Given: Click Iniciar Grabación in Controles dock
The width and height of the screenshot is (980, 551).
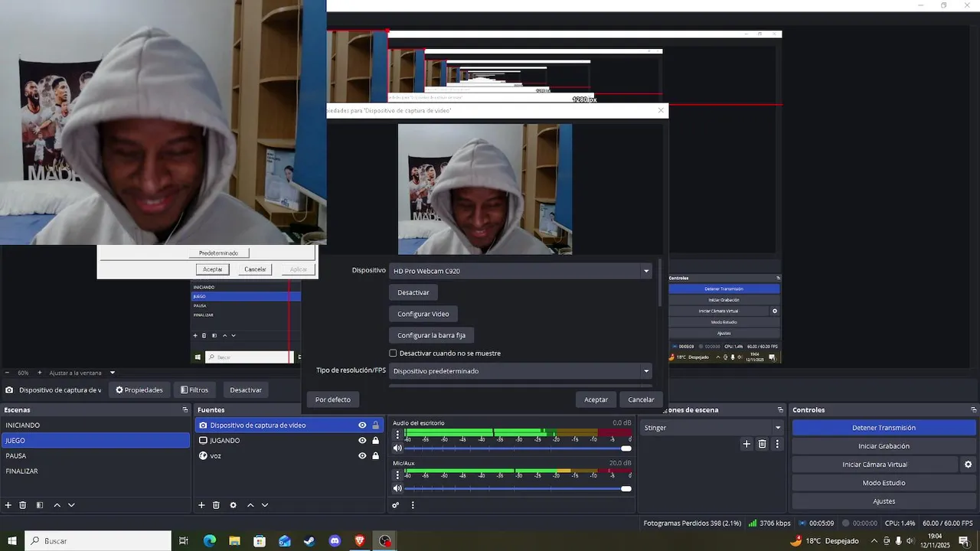Looking at the screenshot, I should pyautogui.click(x=884, y=446).
